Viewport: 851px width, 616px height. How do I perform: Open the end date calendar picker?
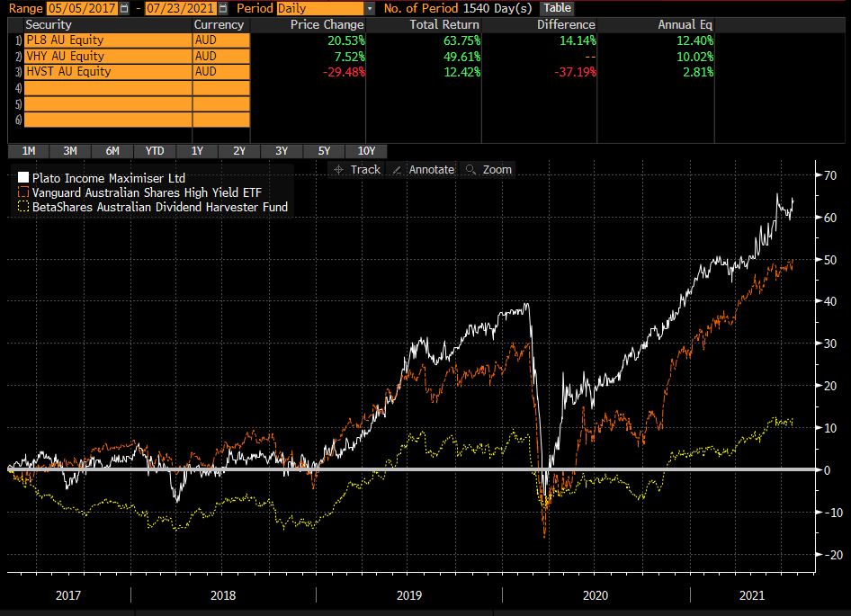[221, 8]
